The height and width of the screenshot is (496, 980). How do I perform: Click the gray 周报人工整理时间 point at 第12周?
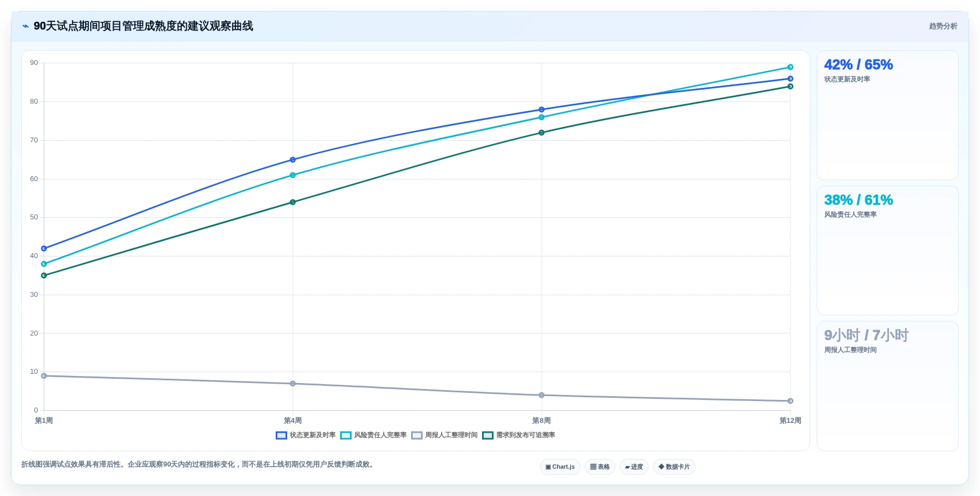click(790, 401)
